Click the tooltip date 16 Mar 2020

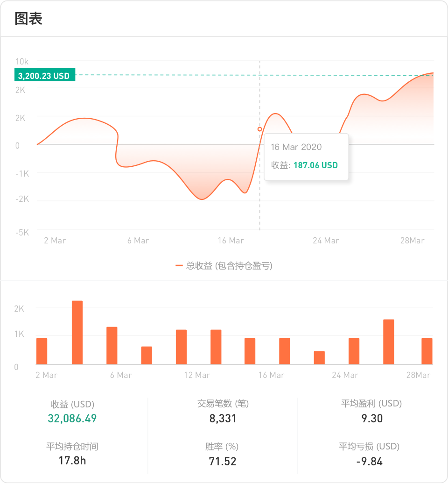tap(296, 147)
